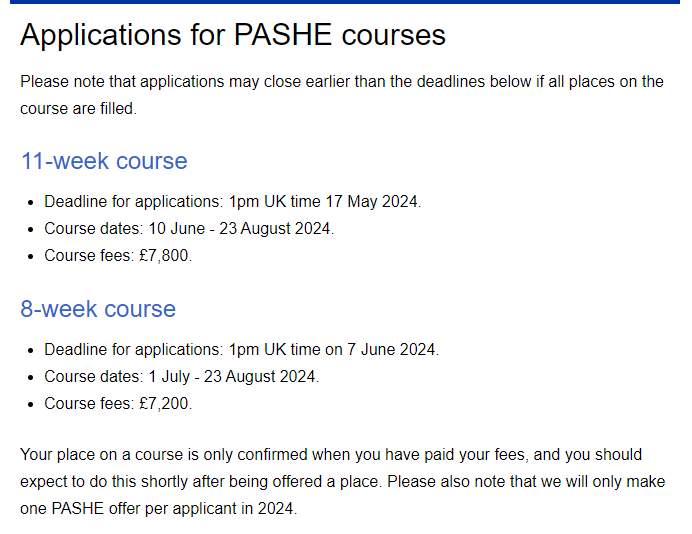Click the £7,800 course fees line
Screen dimensions: 692x534
coord(118,256)
